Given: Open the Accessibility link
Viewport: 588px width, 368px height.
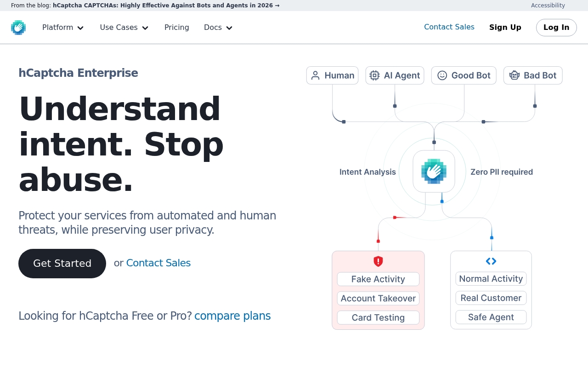Looking at the screenshot, I should point(548,6).
